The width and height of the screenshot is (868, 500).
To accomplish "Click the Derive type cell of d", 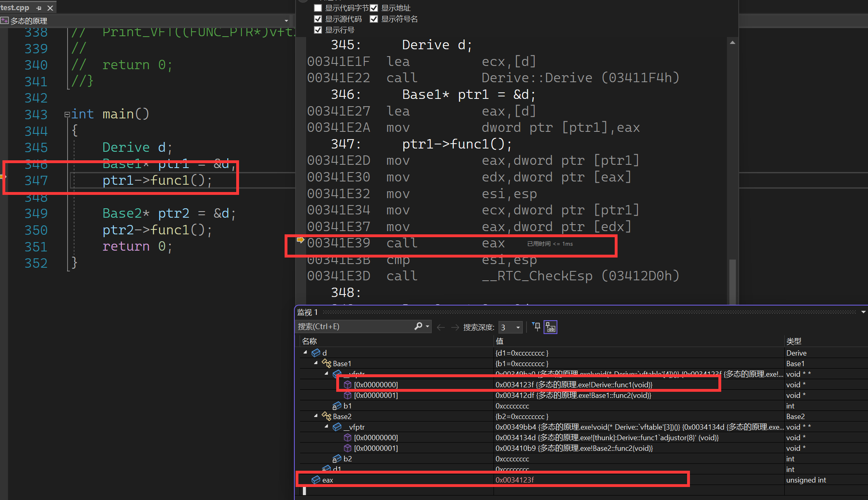I will coord(796,353).
